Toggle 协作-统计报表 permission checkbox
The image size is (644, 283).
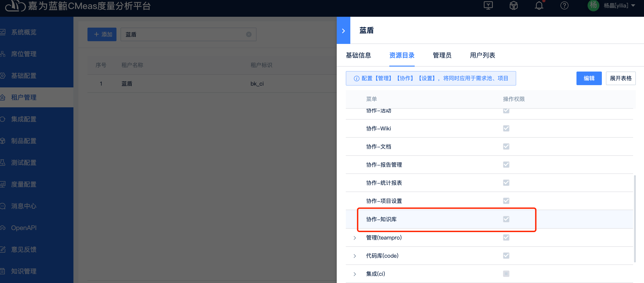506,182
